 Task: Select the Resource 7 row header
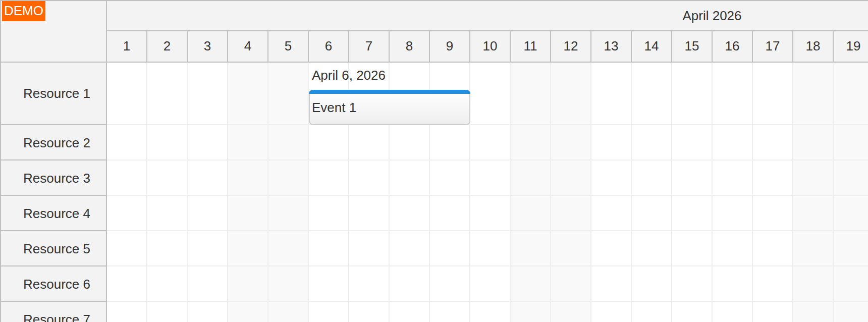coord(56,317)
